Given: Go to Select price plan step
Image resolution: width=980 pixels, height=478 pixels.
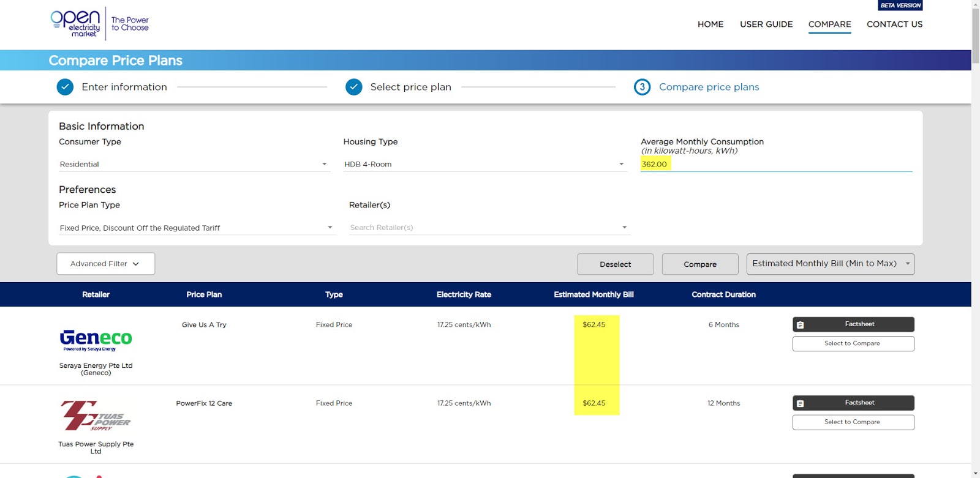Looking at the screenshot, I should (411, 87).
